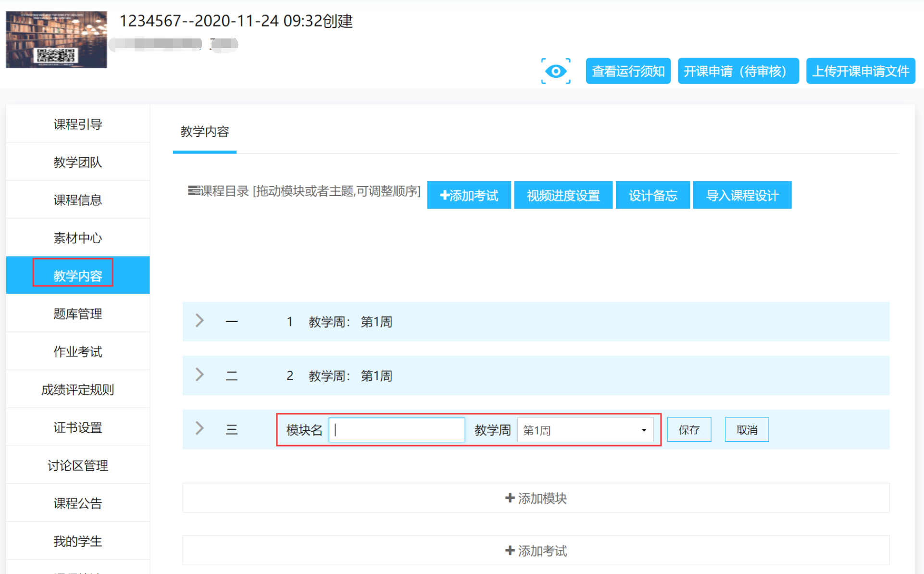Viewport: 924px width, 574px height.
Task: Click 导入课程设计 button
Action: pyautogui.click(x=742, y=195)
